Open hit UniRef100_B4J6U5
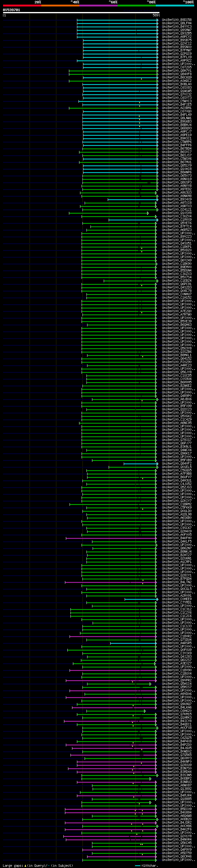The image size is (197, 868). (177, 748)
